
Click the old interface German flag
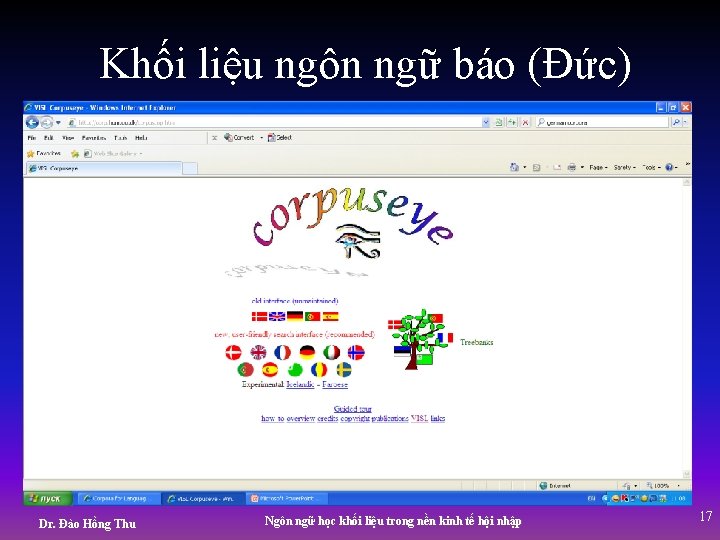pyautogui.click(x=295, y=316)
